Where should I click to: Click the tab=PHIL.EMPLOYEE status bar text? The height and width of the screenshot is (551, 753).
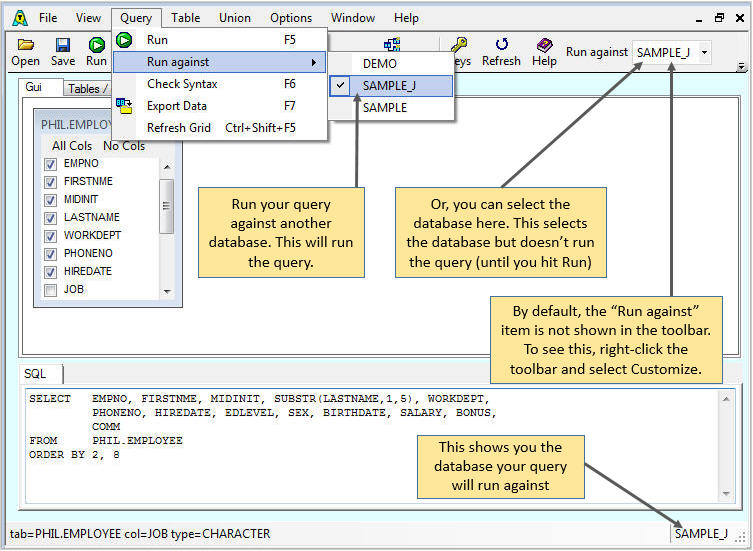point(140,534)
